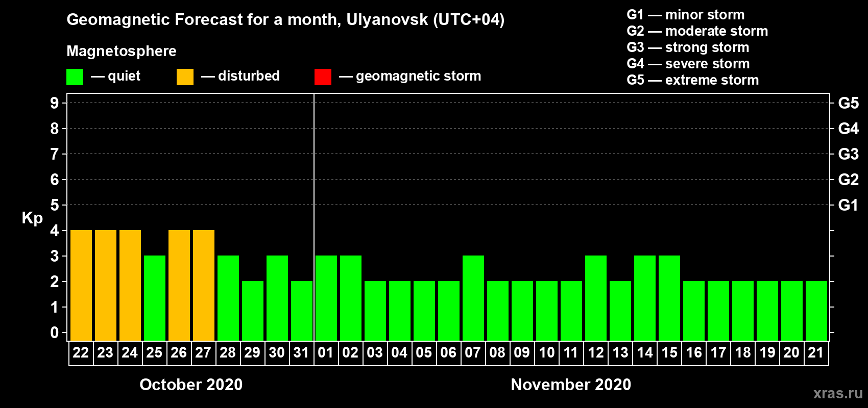Click the 'disturbed' legend text
868x408 pixels.
pyautogui.click(x=249, y=76)
